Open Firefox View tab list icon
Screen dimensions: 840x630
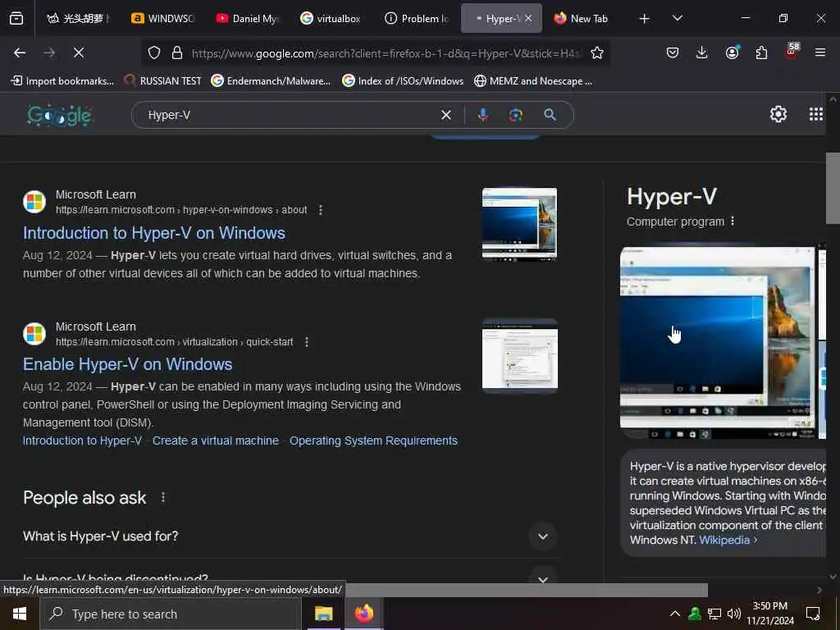[x=16, y=18]
